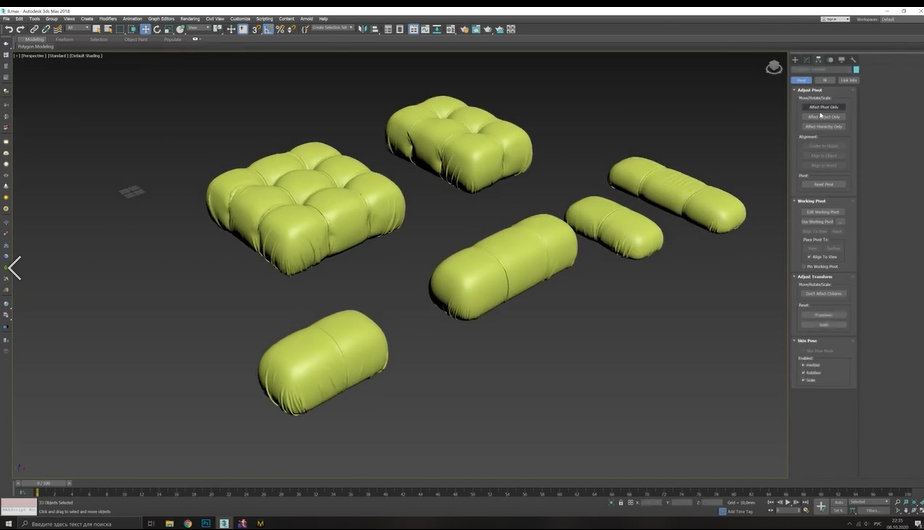Open the Modifiers menu
This screenshot has height=530, width=924.
click(108, 19)
